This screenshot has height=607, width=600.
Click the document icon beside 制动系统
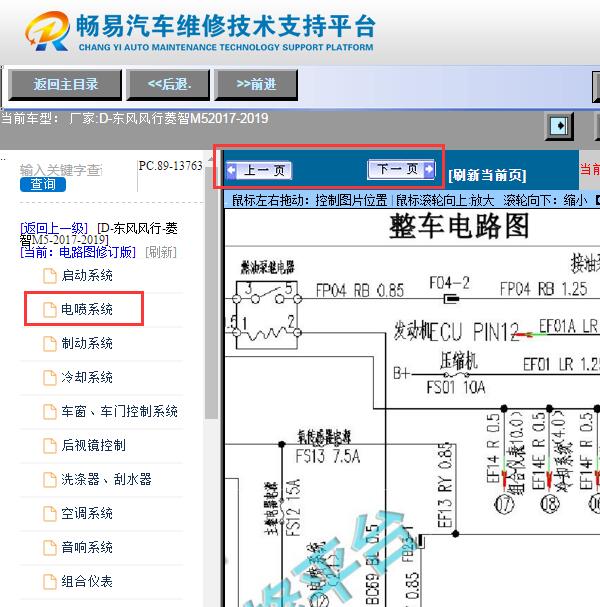(50, 344)
